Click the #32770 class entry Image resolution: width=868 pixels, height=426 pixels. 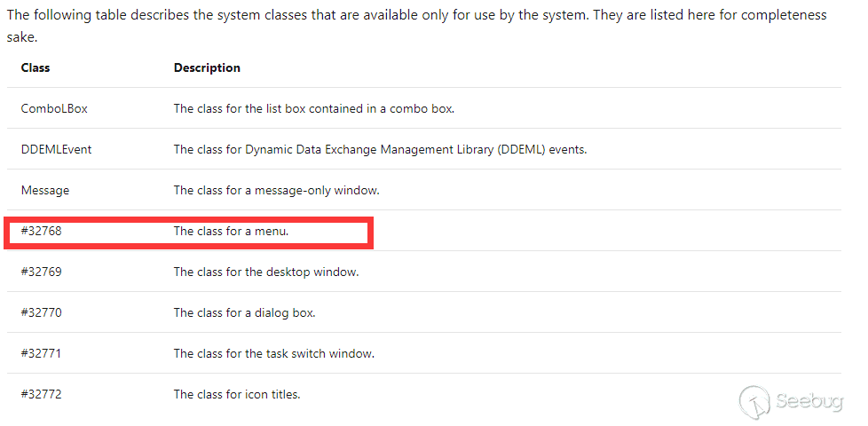(x=42, y=313)
